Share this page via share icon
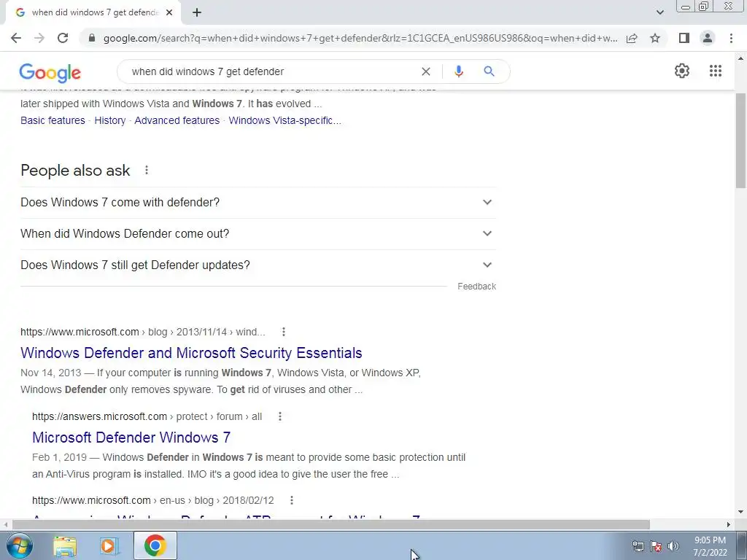The image size is (747, 560). (632, 38)
